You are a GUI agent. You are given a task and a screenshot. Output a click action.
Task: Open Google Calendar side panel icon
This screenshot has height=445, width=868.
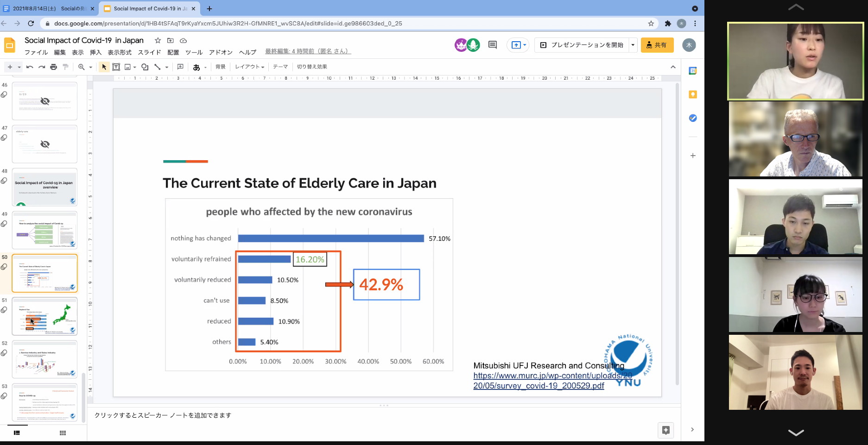coord(692,71)
